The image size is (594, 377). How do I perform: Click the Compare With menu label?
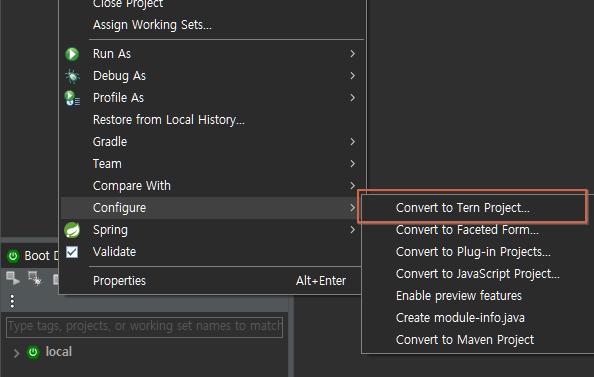(132, 186)
